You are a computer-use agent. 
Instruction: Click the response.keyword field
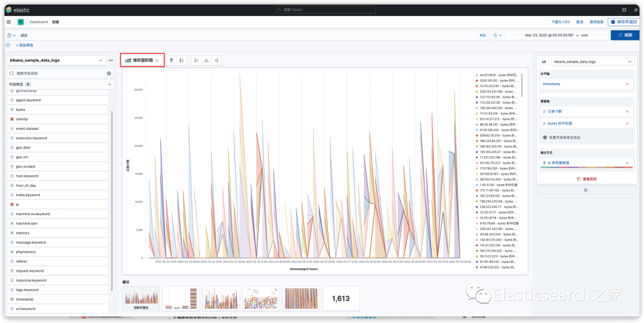click(58, 280)
